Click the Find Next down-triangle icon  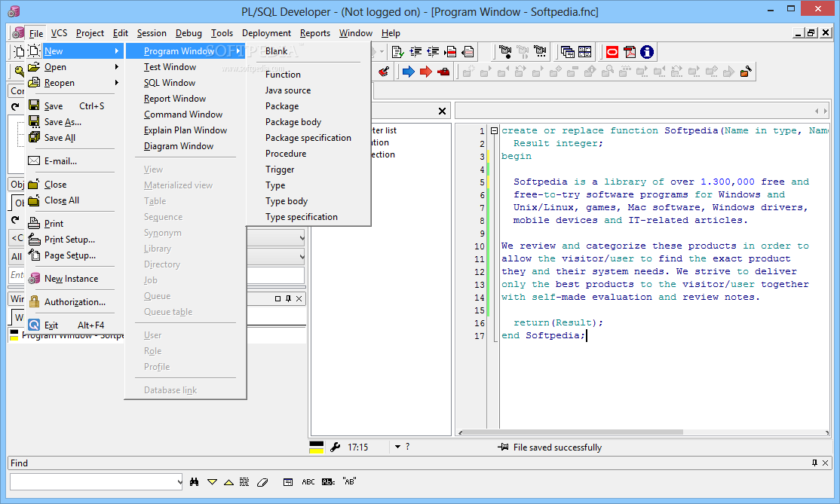tap(212, 482)
